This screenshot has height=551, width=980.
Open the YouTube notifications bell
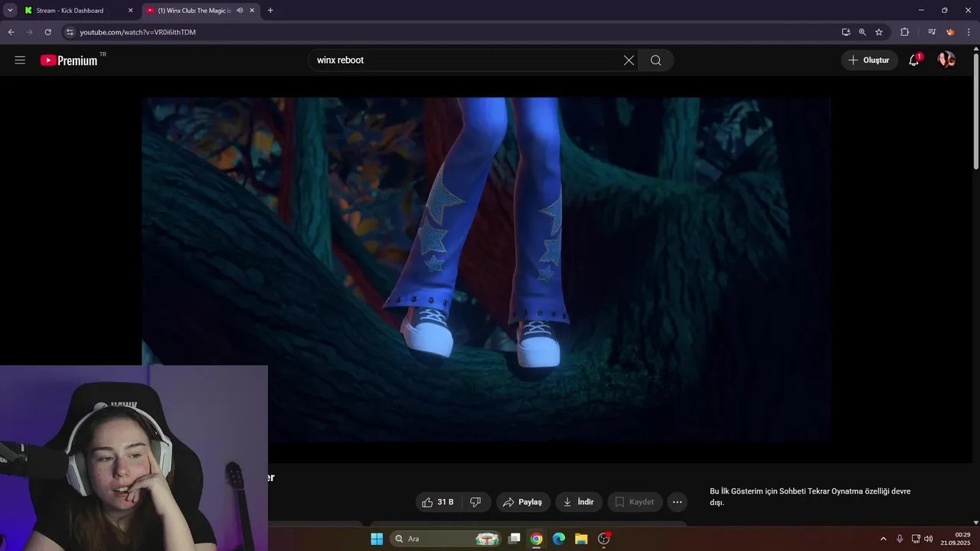[x=913, y=60]
